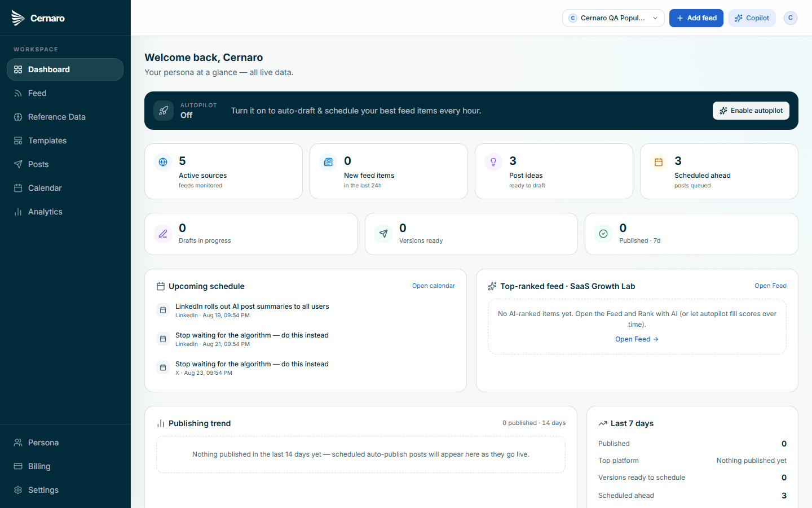
Task: Click the Published check-circle icon
Action: point(603,234)
